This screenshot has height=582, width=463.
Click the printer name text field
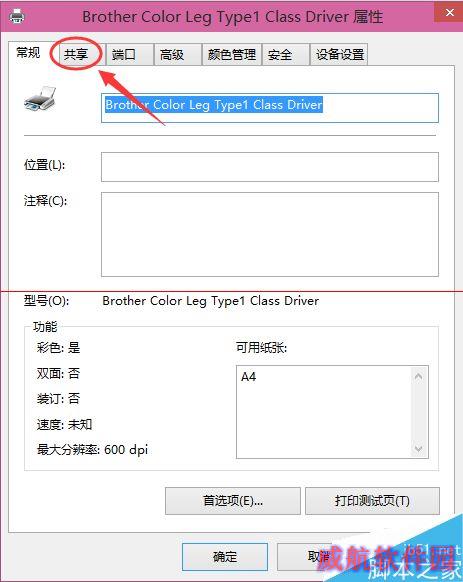coord(270,108)
